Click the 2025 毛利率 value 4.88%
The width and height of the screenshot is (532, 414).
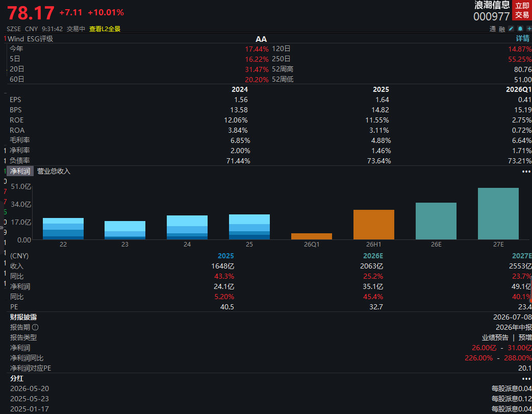coord(381,140)
